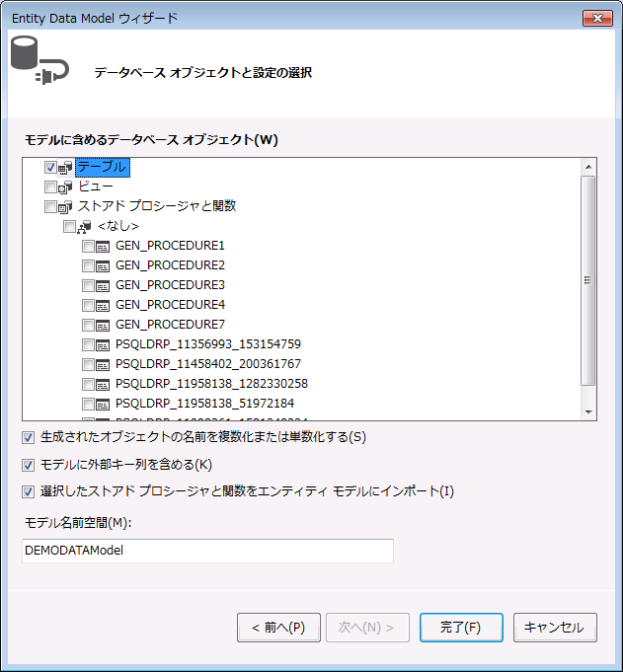Click the 完了(F) finish button
Image resolution: width=623 pixels, height=672 pixels.
(x=461, y=628)
